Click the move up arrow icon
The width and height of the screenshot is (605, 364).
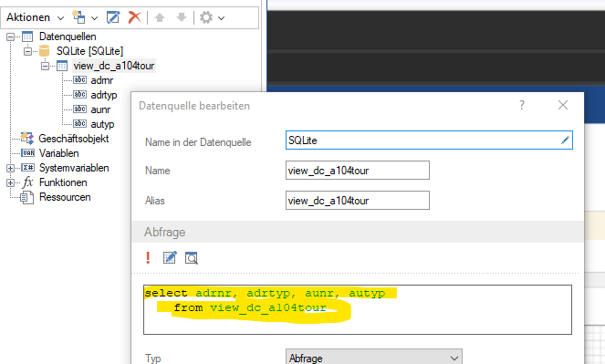tap(160, 17)
